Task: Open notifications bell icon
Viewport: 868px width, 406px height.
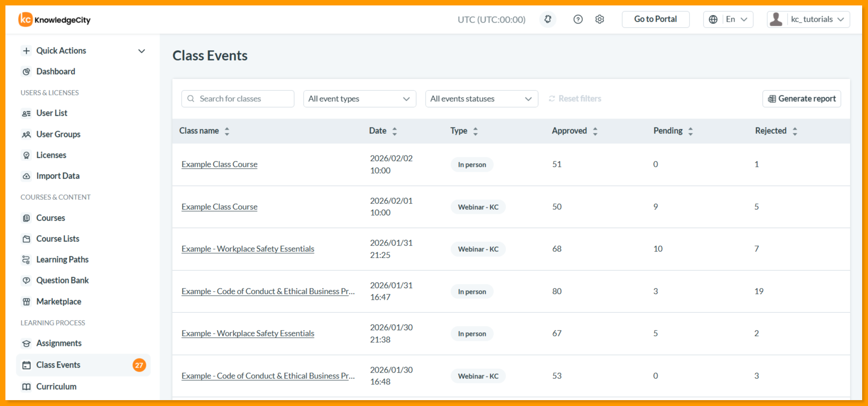Action: (548, 19)
